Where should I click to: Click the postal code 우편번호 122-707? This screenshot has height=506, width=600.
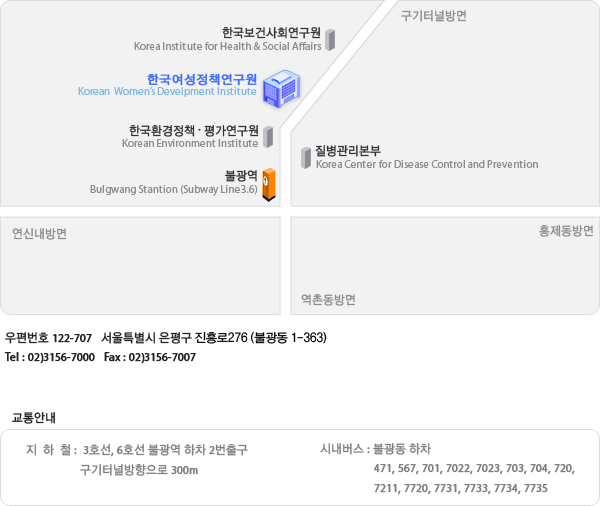pos(48,338)
